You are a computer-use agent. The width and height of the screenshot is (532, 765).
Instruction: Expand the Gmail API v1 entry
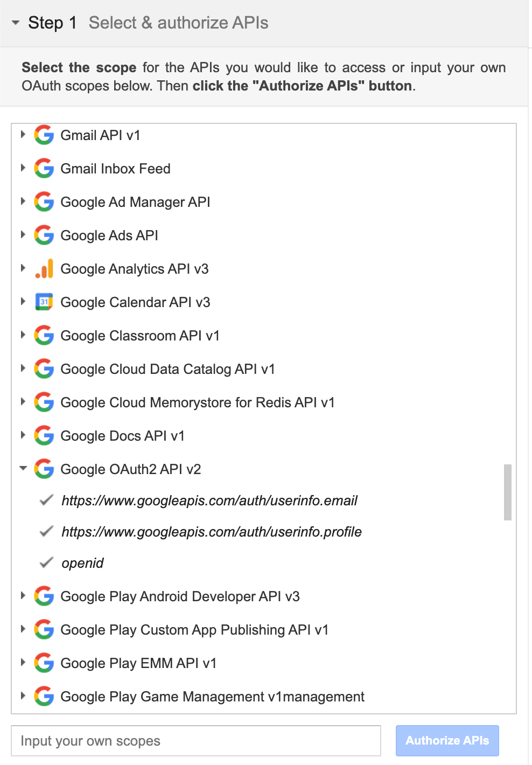click(23, 135)
